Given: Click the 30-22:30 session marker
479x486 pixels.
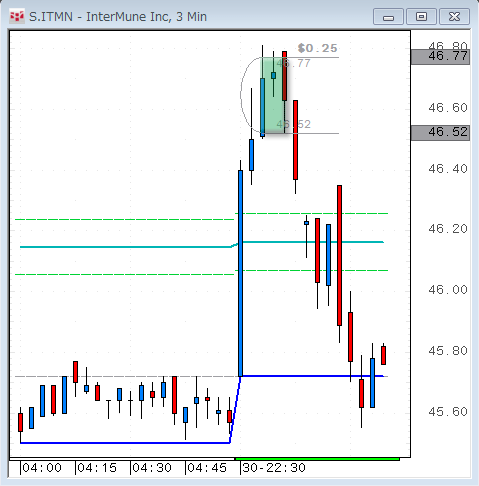Looking at the screenshot, I should point(274,468).
